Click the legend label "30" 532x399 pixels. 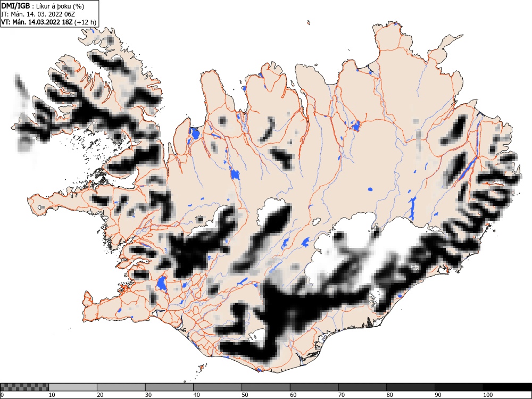click(x=148, y=395)
